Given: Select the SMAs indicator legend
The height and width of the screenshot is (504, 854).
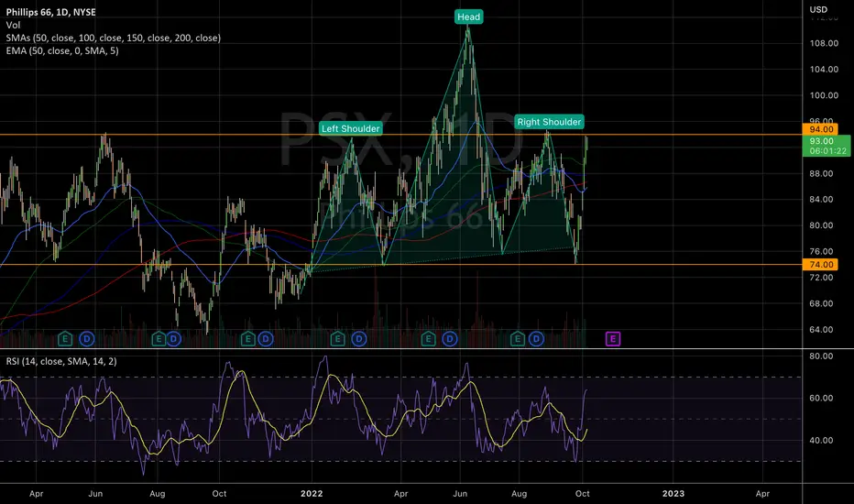Looking at the screenshot, I should [114, 38].
